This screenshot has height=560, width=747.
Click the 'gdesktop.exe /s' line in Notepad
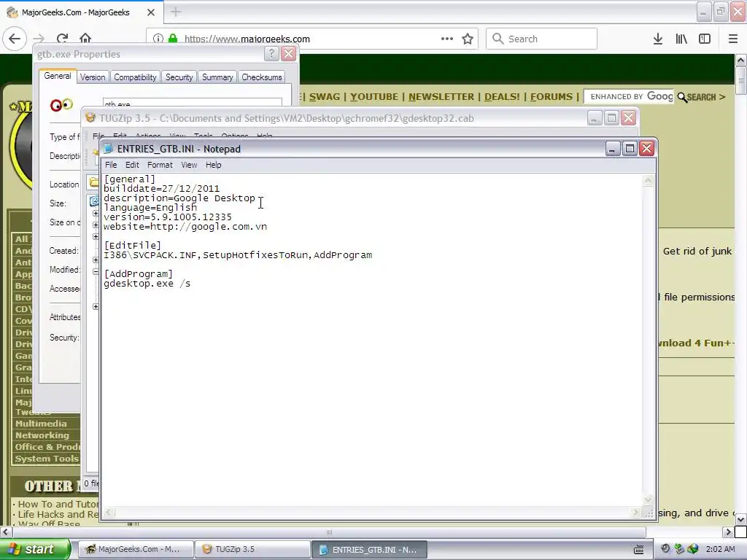tap(147, 284)
